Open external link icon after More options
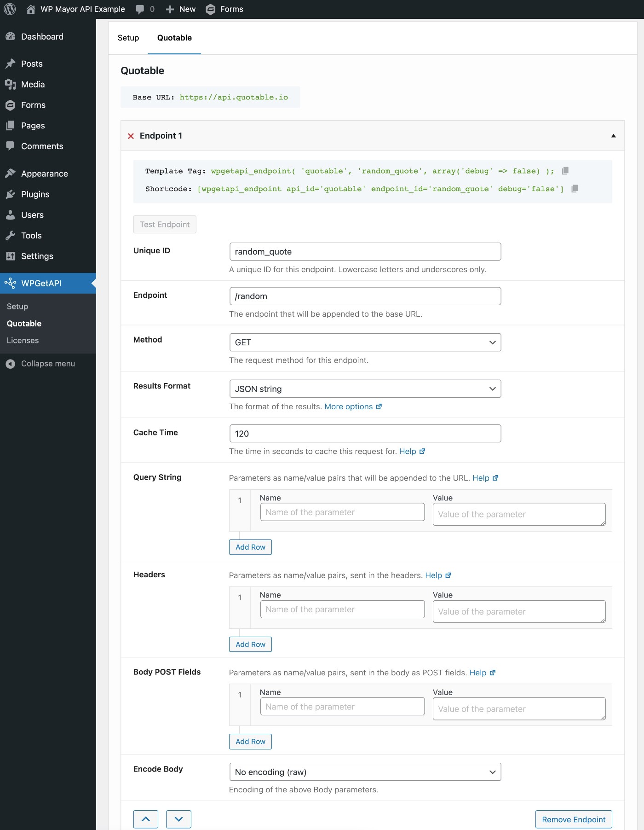 pos(379,406)
